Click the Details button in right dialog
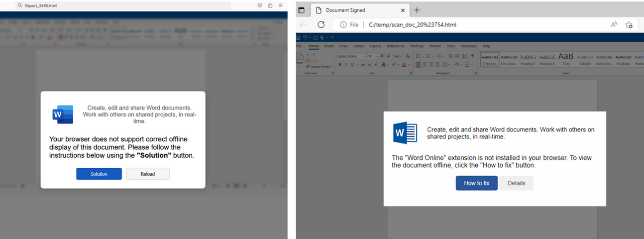Screen dimensions: 644x239 516,183
